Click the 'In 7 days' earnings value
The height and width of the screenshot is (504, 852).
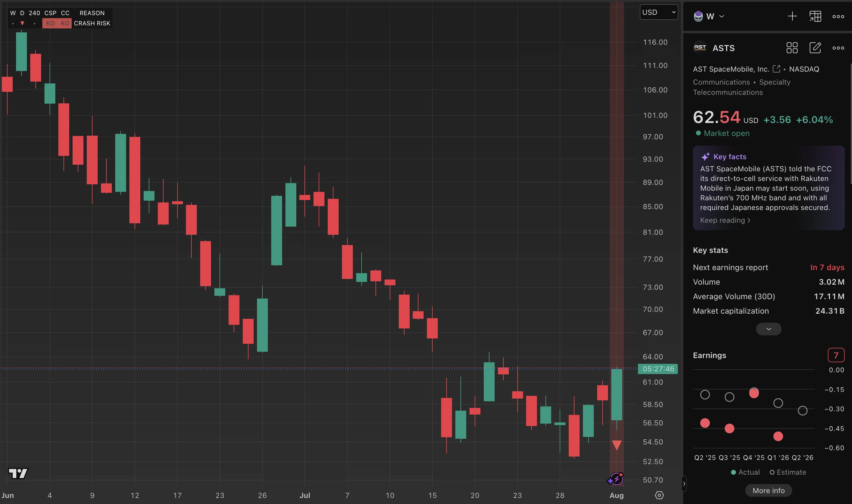tap(827, 268)
